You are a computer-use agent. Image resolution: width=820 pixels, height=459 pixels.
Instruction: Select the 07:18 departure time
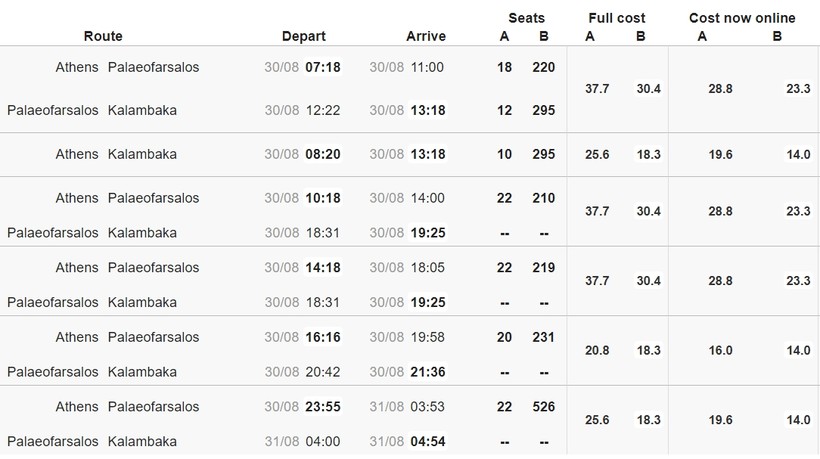(x=323, y=68)
